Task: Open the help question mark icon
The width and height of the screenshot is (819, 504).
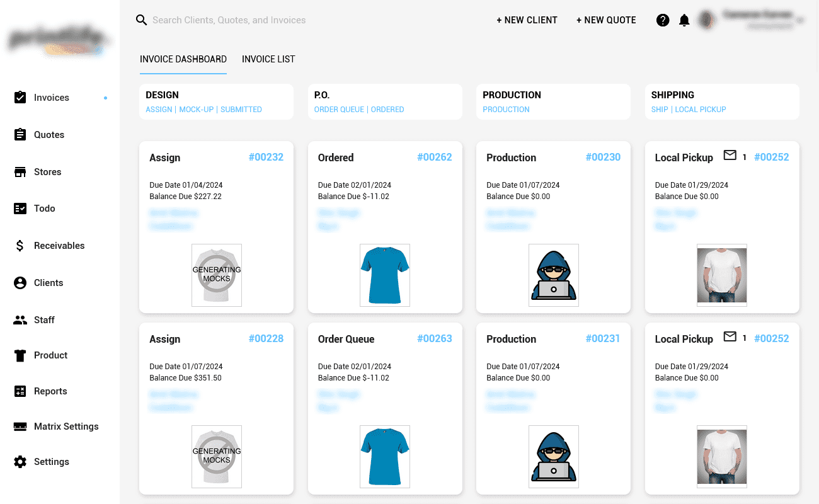Action: 662,20
